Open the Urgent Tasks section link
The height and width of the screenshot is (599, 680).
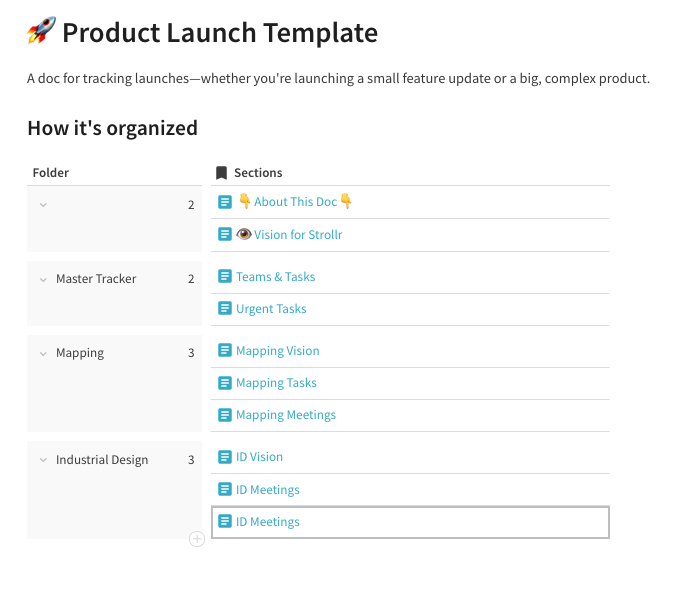[271, 308]
